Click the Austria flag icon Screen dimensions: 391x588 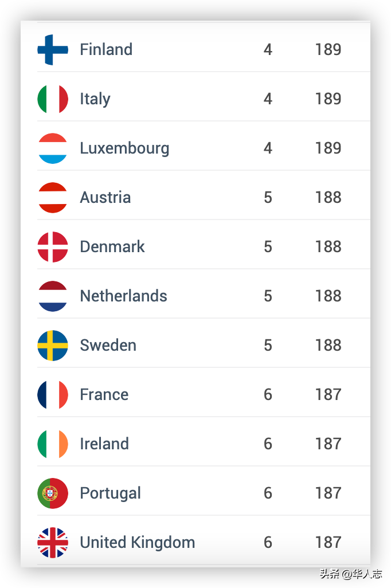53,198
